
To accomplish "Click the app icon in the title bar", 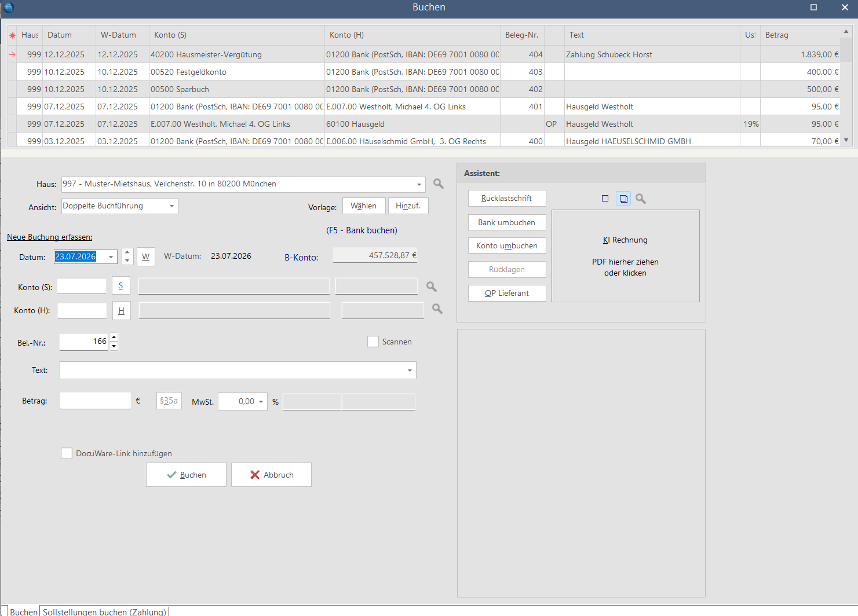I will pyautogui.click(x=8, y=7).
